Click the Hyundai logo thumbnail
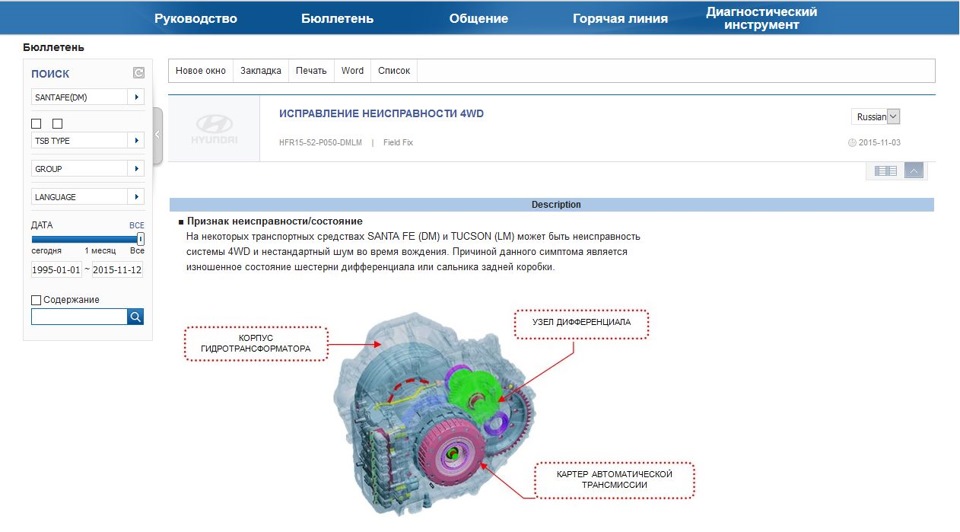This screenshot has width=960, height=532. [x=214, y=129]
